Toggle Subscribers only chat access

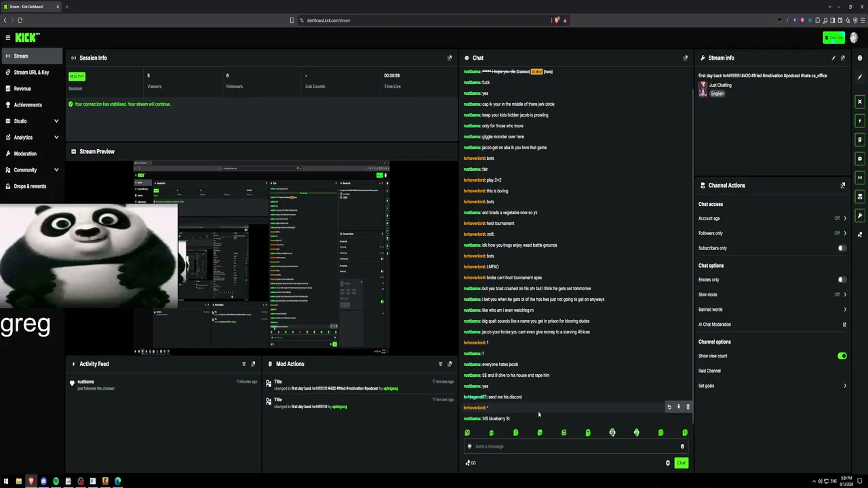pyautogui.click(x=842, y=248)
